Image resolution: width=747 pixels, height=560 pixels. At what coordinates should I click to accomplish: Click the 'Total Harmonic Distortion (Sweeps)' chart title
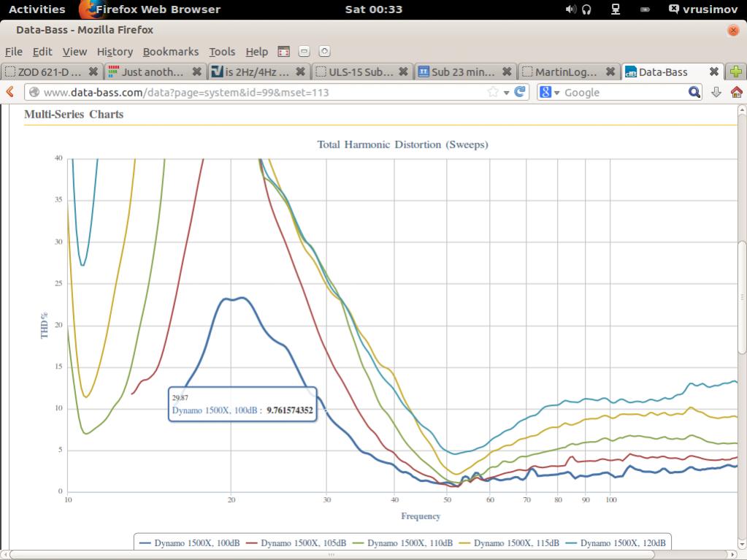pos(402,145)
